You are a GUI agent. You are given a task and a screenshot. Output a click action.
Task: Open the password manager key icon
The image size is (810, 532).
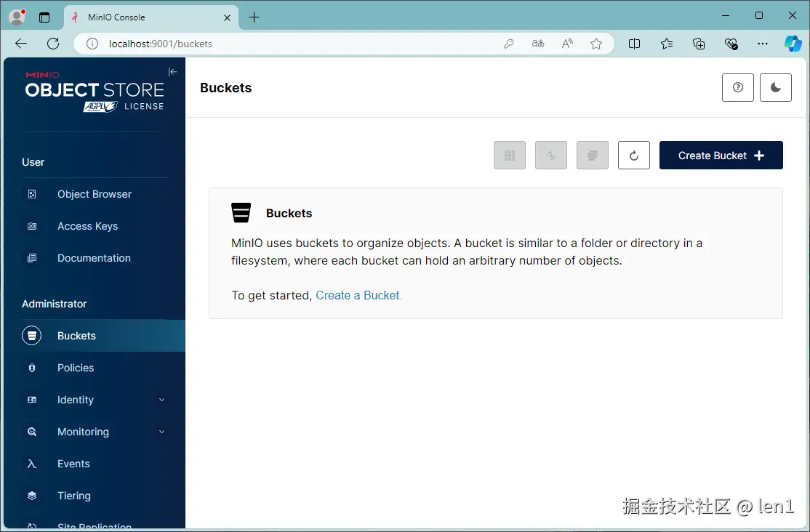pos(509,44)
